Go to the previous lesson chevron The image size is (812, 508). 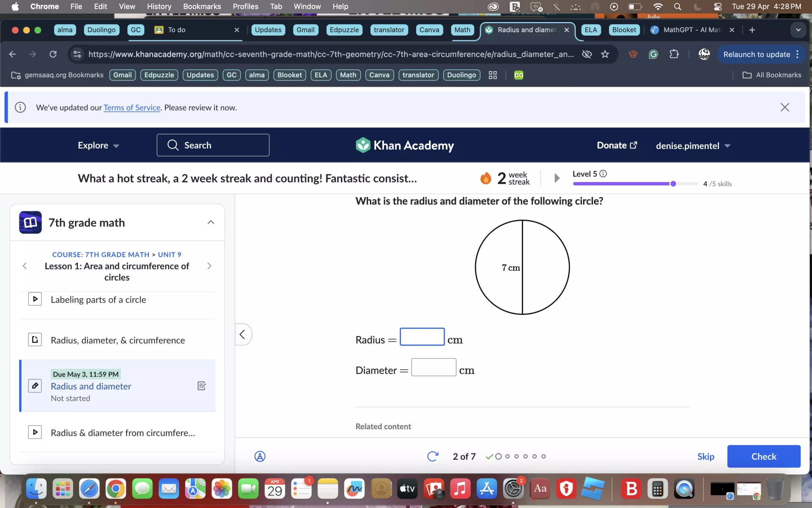pos(25,265)
